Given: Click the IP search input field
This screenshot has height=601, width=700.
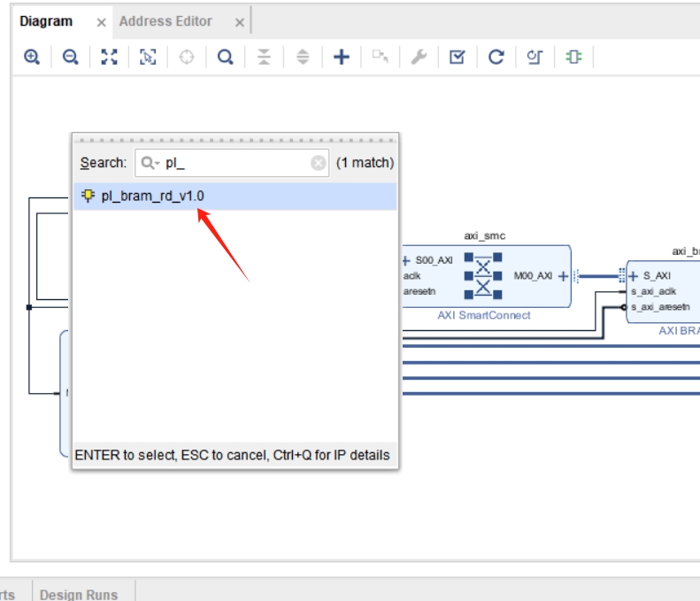Looking at the screenshot, I should click(232, 163).
